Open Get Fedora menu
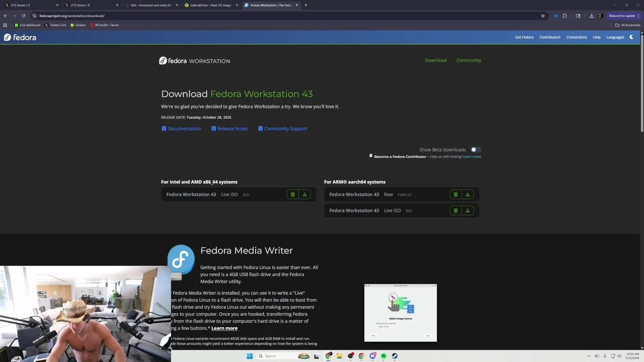 pyautogui.click(x=524, y=37)
